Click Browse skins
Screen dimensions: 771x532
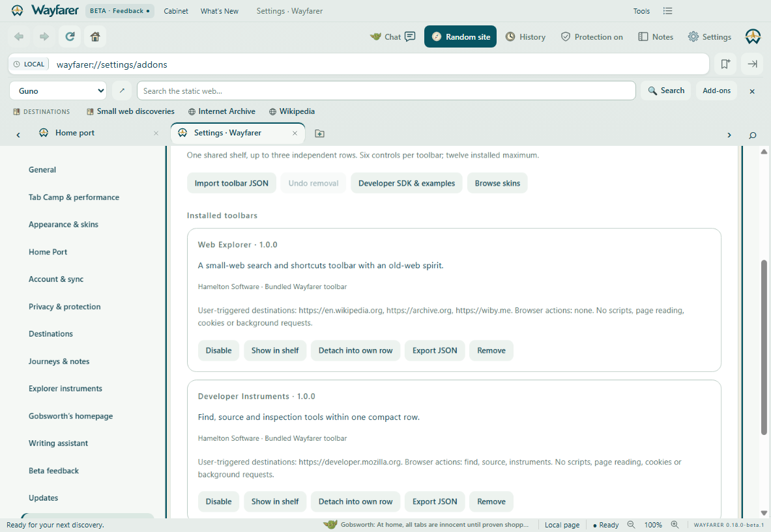[x=497, y=183]
